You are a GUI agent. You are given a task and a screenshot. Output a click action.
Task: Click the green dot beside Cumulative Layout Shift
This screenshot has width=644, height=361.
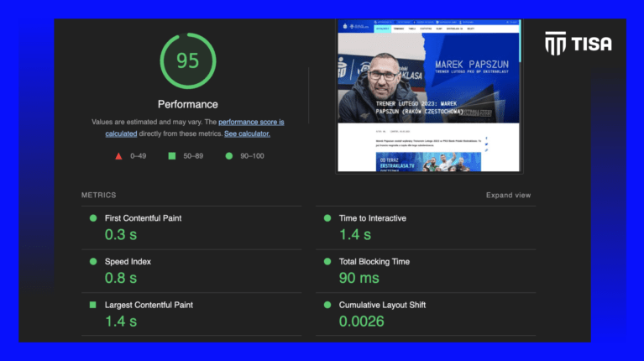tap(327, 305)
